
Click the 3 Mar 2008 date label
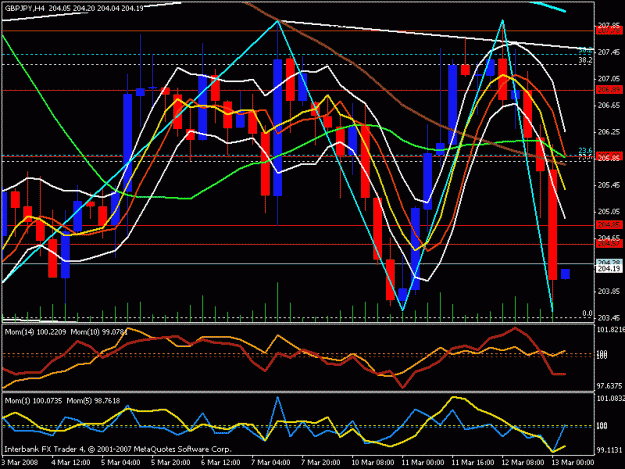[20, 463]
